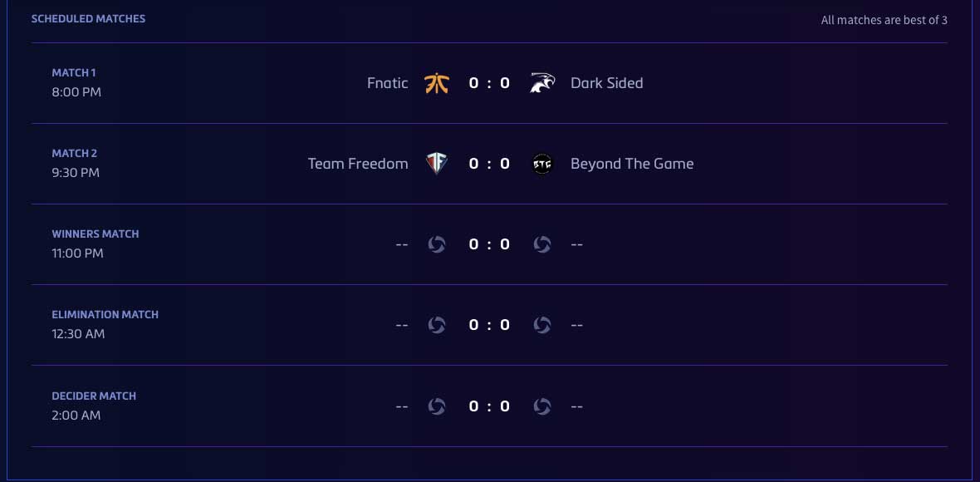This screenshot has height=482, width=980.
Task: Click the orange Fnatic team logo
Action: tap(436, 83)
